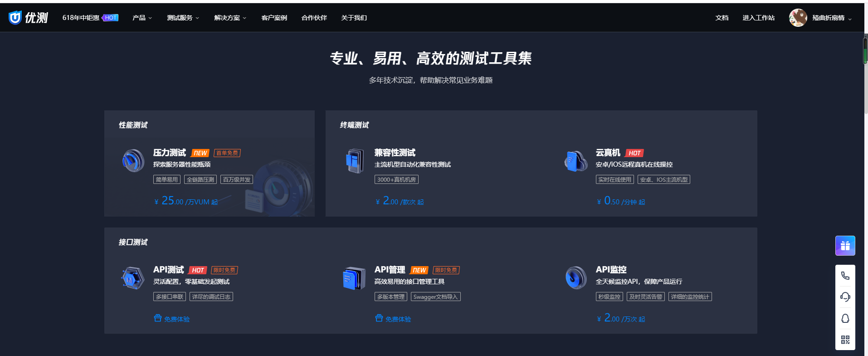Open the API监控 product title

point(611,270)
